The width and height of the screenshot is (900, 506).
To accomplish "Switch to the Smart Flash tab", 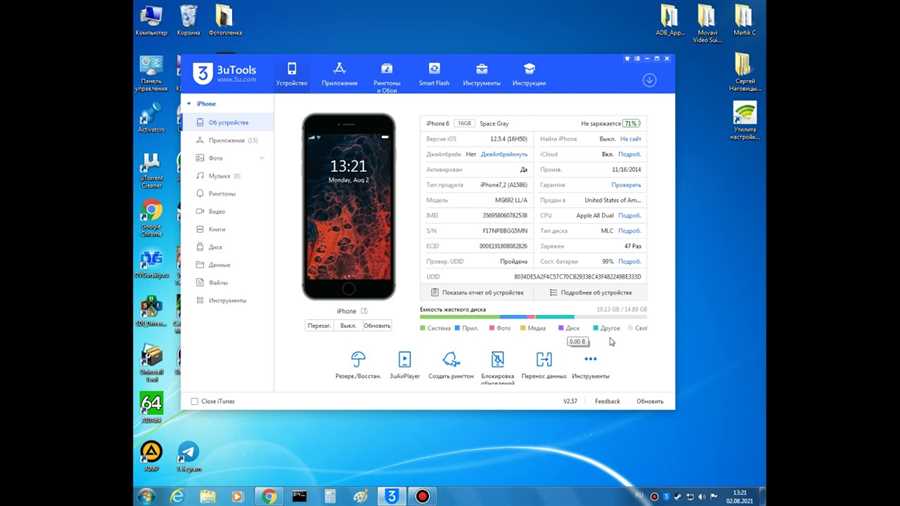I will click(x=434, y=74).
